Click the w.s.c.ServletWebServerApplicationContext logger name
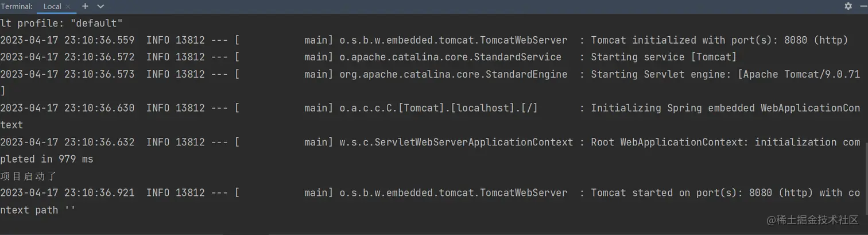Image resolution: width=868 pixels, height=235 pixels. point(456,142)
